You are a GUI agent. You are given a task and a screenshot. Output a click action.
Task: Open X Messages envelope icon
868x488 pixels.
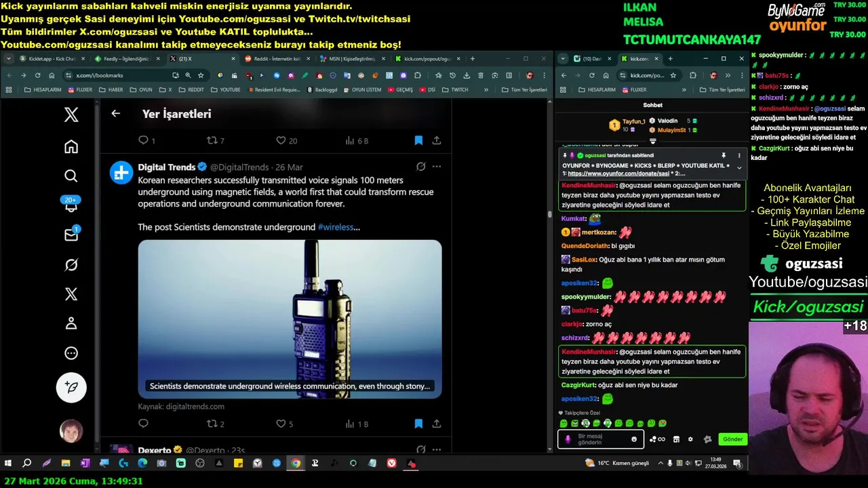tap(71, 235)
